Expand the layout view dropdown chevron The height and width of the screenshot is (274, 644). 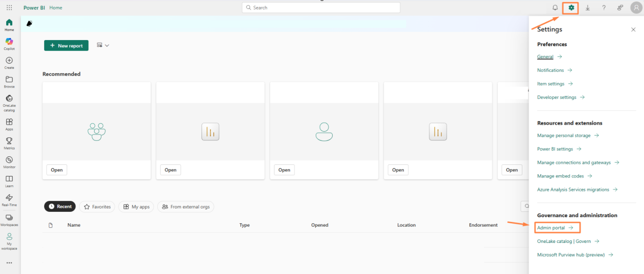[107, 45]
